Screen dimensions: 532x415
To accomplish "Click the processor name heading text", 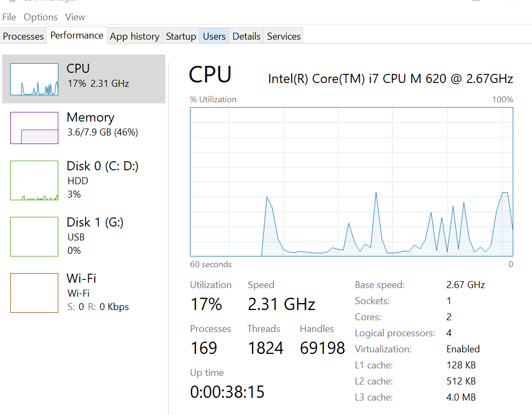I will [x=390, y=79].
